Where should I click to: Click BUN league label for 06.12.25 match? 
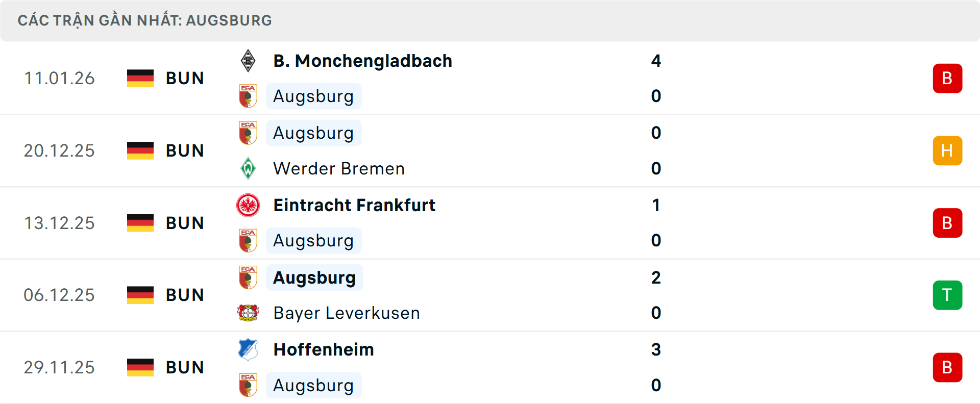pos(185,295)
